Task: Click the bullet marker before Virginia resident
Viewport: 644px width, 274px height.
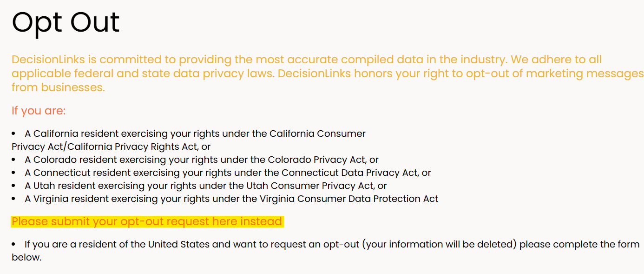Action: [14, 199]
